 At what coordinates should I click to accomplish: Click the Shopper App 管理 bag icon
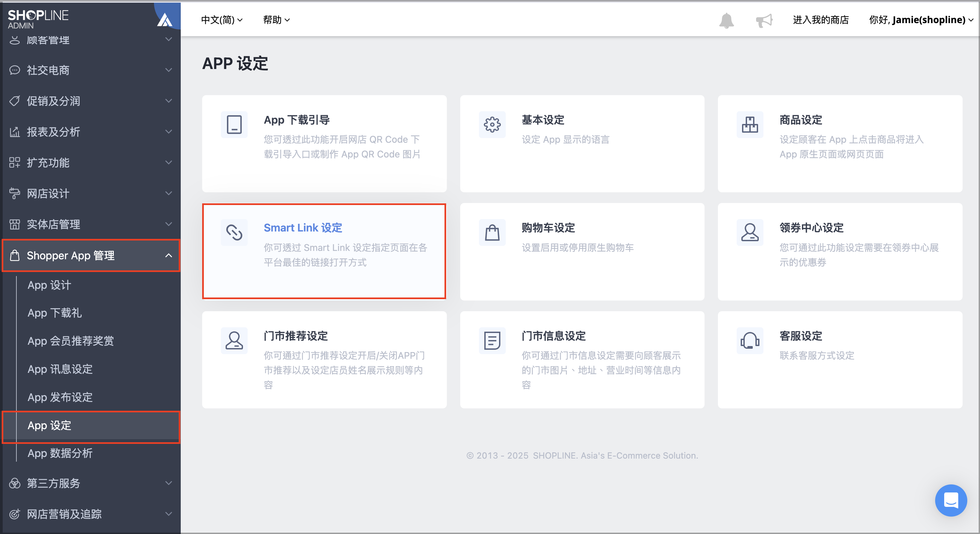(x=14, y=255)
